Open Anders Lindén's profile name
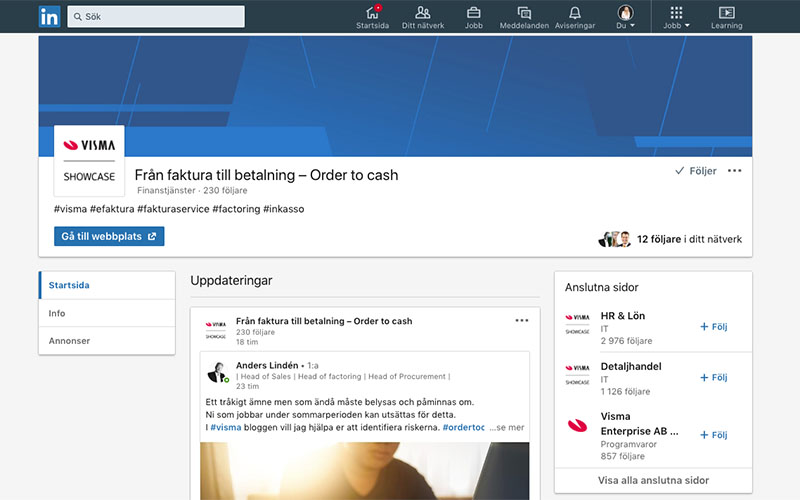The width and height of the screenshot is (800, 500). (267, 365)
